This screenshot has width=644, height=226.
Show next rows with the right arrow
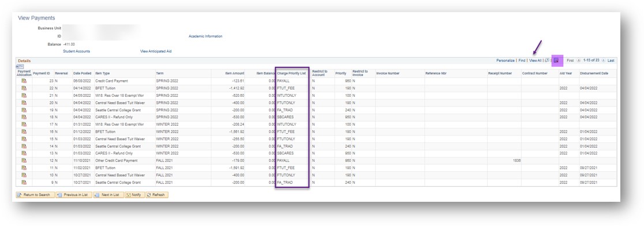pyautogui.click(x=604, y=61)
